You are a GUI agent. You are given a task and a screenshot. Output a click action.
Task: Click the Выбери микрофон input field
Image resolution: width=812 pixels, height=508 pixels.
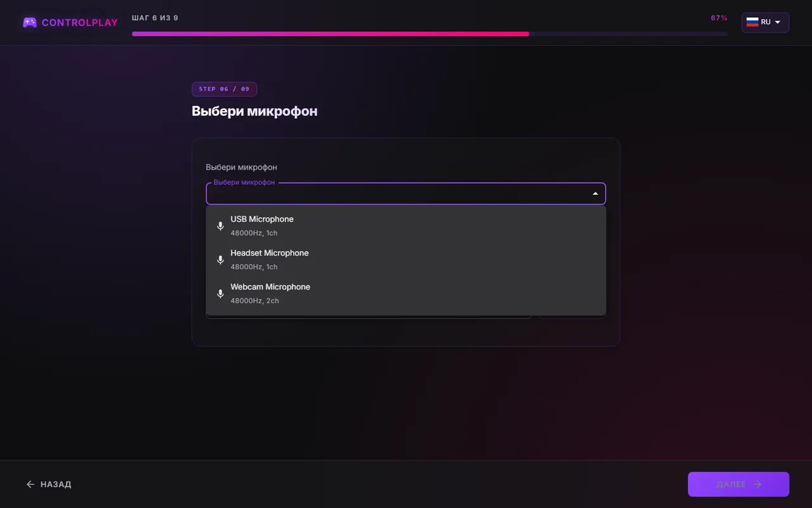click(x=406, y=194)
